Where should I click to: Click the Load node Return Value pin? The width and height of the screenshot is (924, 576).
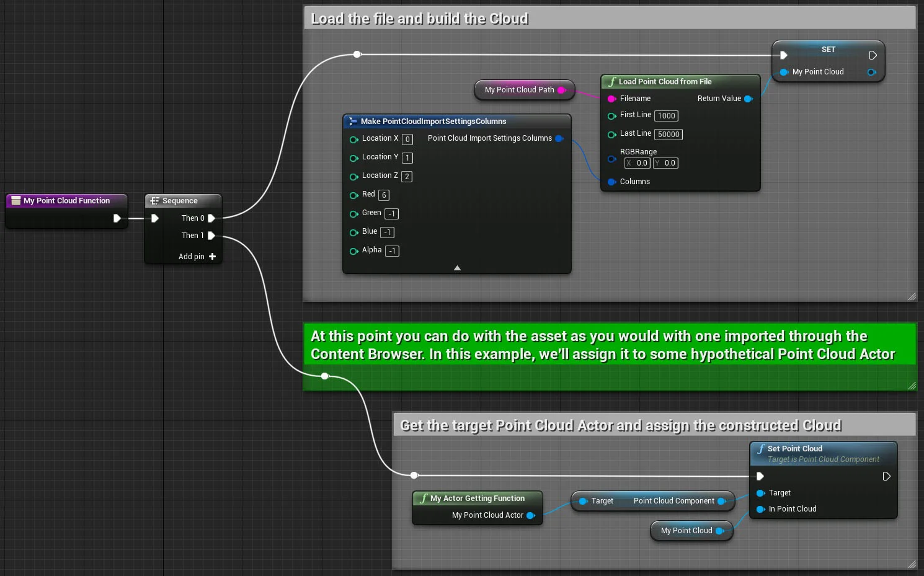pos(749,99)
